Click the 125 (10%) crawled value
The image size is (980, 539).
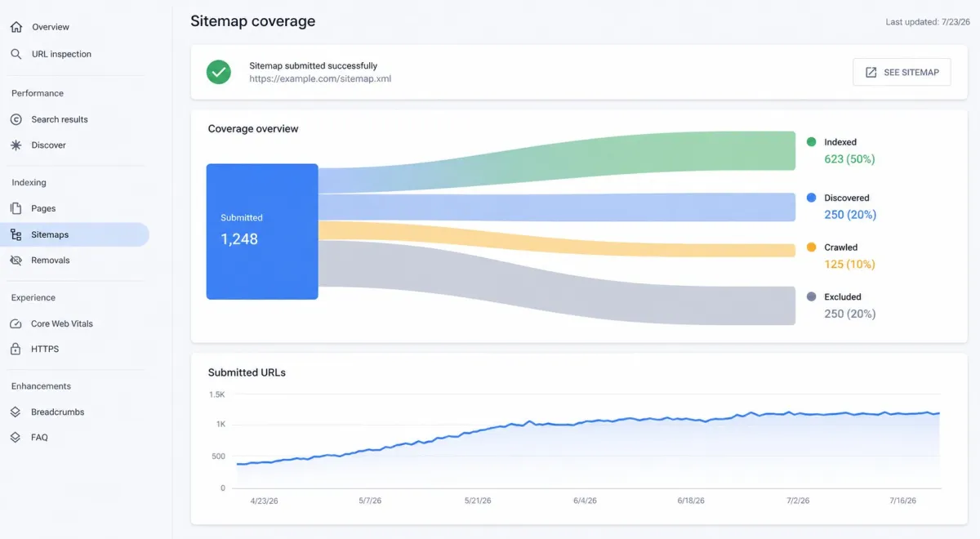pos(849,265)
